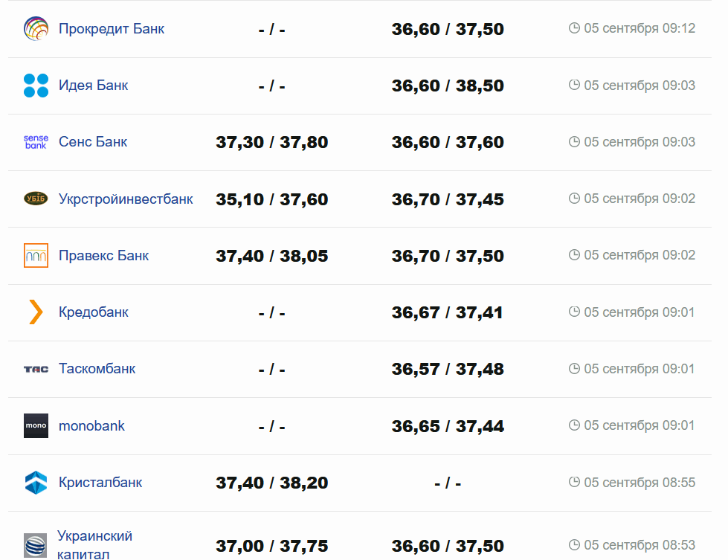Open the Сенс Банк link
This screenshot has width=728, height=560.
(x=93, y=142)
